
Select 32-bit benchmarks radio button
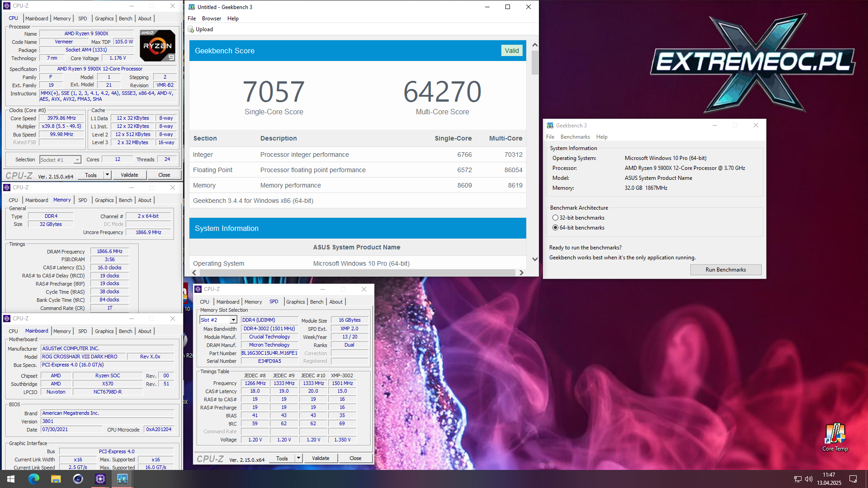click(x=555, y=218)
